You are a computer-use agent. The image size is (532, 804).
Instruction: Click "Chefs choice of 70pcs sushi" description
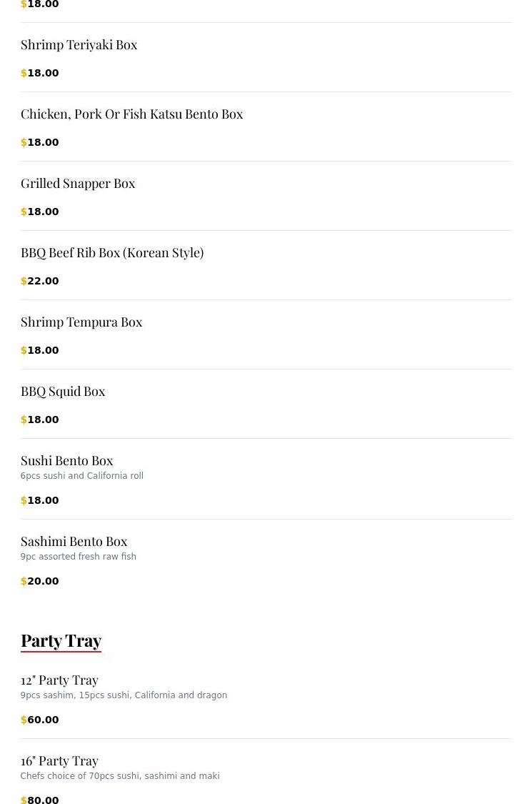(x=120, y=776)
